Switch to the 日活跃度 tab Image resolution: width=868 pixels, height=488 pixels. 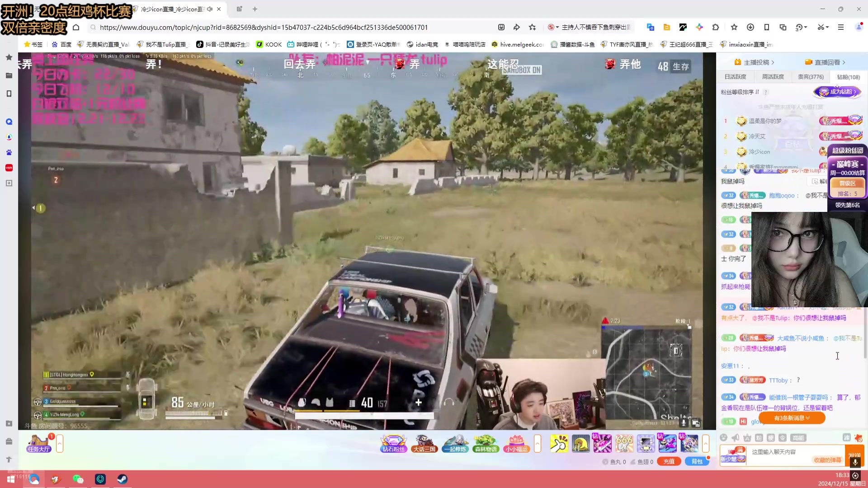tap(735, 77)
